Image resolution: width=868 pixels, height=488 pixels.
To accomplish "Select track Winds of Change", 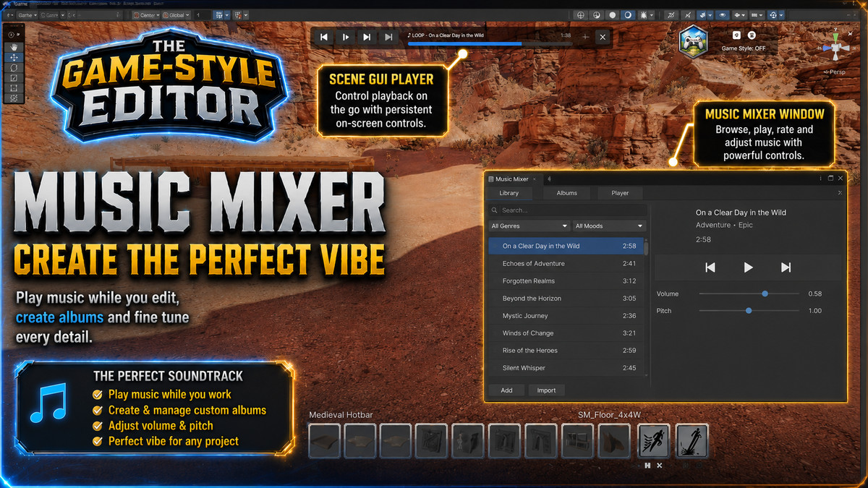I will pos(565,333).
